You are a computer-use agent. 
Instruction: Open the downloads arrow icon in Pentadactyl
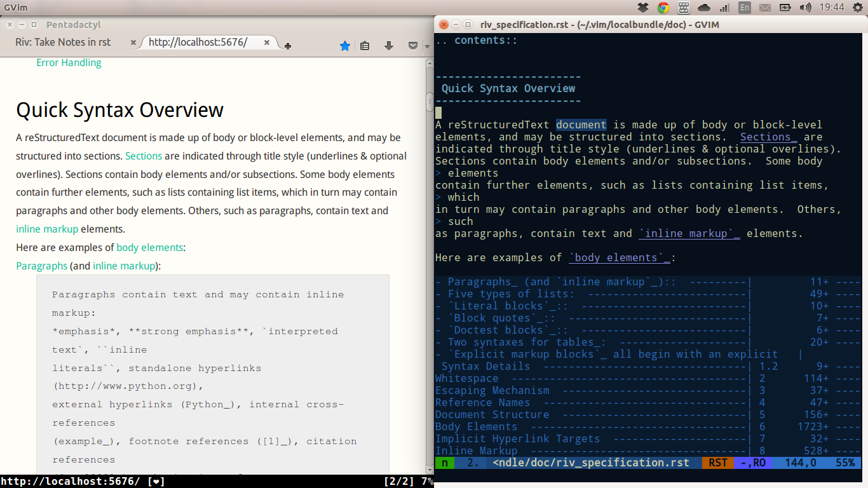click(389, 46)
